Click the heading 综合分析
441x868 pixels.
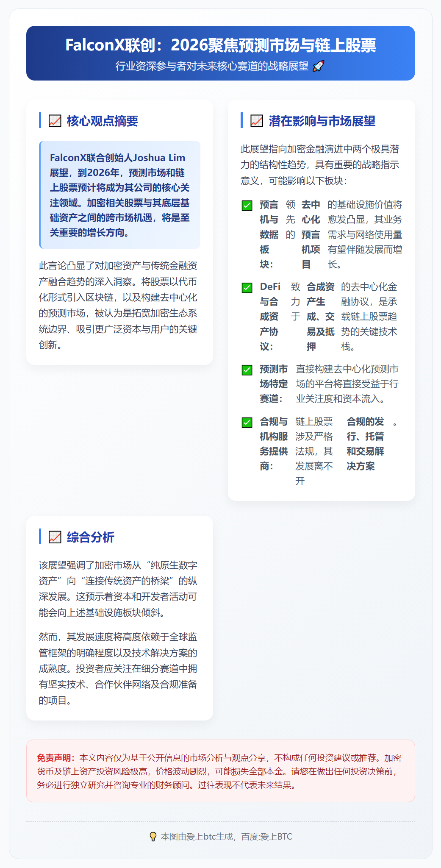(91, 537)
